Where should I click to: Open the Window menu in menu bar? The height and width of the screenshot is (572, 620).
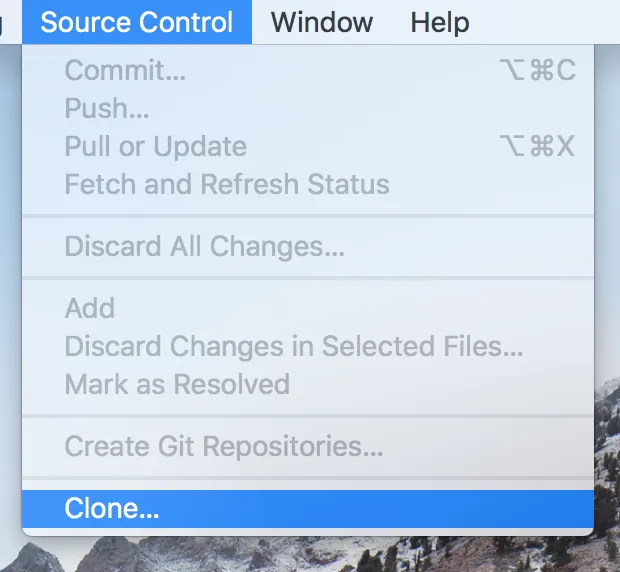pos(321,22)
